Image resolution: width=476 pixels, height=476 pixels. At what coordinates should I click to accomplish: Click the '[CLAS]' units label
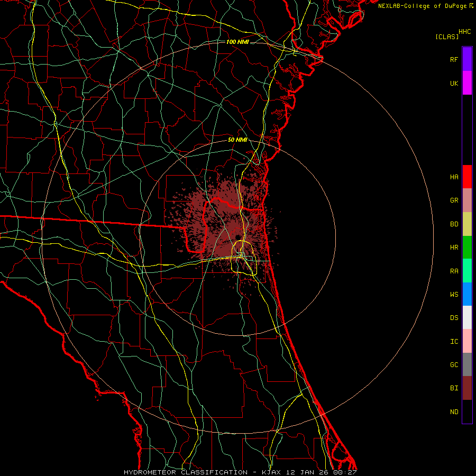[447, 37]
